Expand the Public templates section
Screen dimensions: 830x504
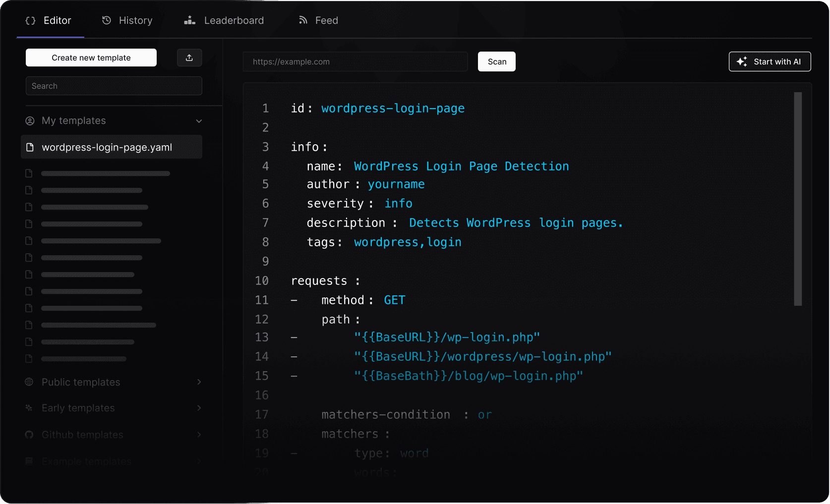199,382
